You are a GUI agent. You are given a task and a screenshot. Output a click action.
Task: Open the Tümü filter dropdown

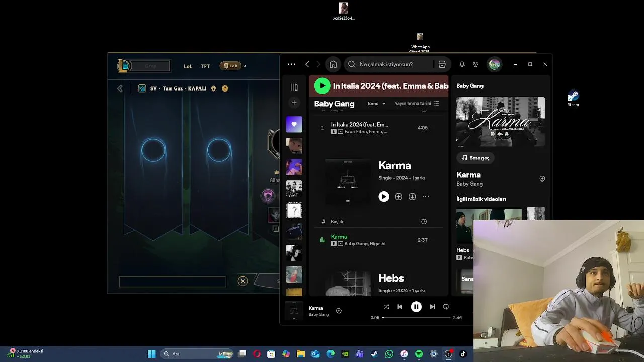click(x=376, y=103)
